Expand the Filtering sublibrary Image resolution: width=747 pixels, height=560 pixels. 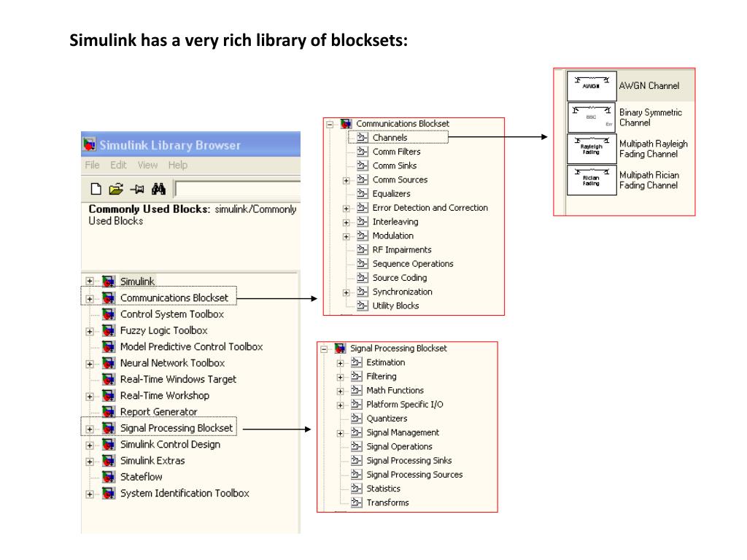[x=340, y=378]
